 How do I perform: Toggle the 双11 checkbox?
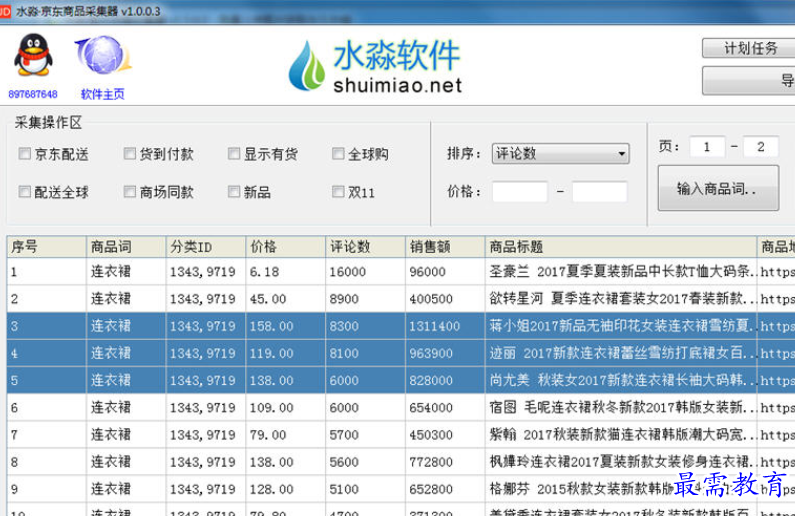click(338, 192)
